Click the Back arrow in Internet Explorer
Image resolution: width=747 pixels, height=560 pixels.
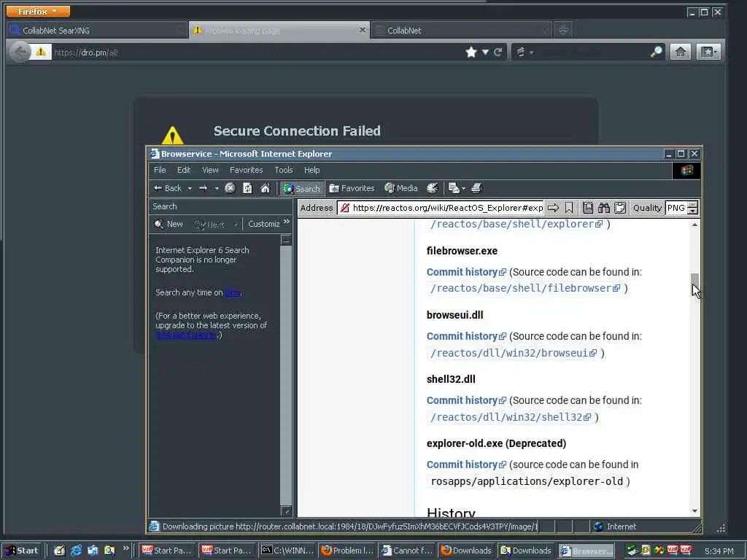167,188
